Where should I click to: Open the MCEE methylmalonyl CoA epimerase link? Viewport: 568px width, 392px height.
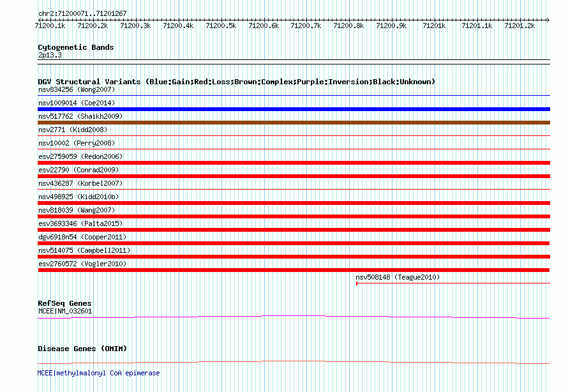coord(99,373)
